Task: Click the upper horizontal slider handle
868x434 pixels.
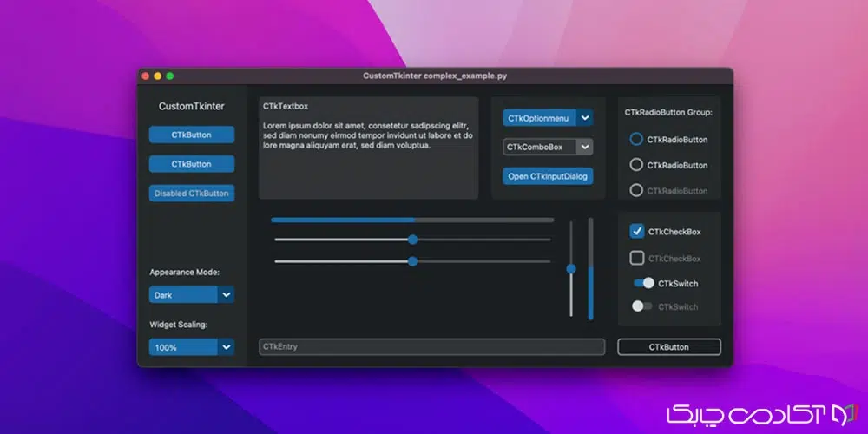Action: tap(412, 240)
